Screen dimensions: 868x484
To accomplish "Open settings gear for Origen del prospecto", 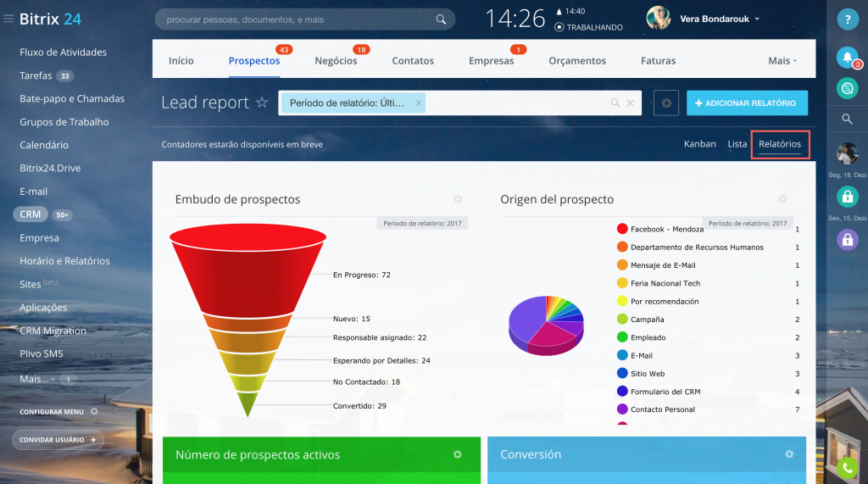I will tap(783, 199).
